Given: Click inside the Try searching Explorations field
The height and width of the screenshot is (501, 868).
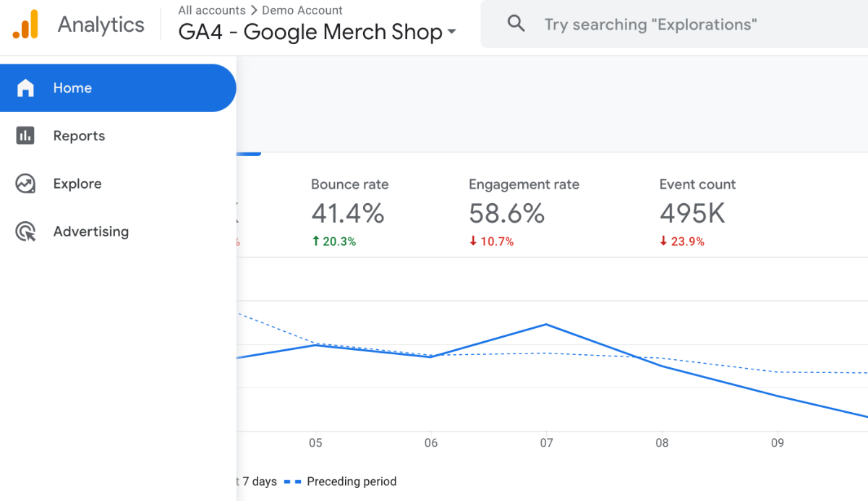Looking at the screenshot, I should pyautogui.click(x=651, y=24).
